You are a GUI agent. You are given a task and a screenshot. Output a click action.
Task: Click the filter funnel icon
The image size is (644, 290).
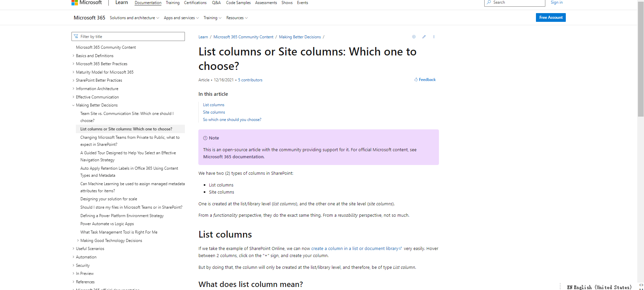click(x=76, y=37)
